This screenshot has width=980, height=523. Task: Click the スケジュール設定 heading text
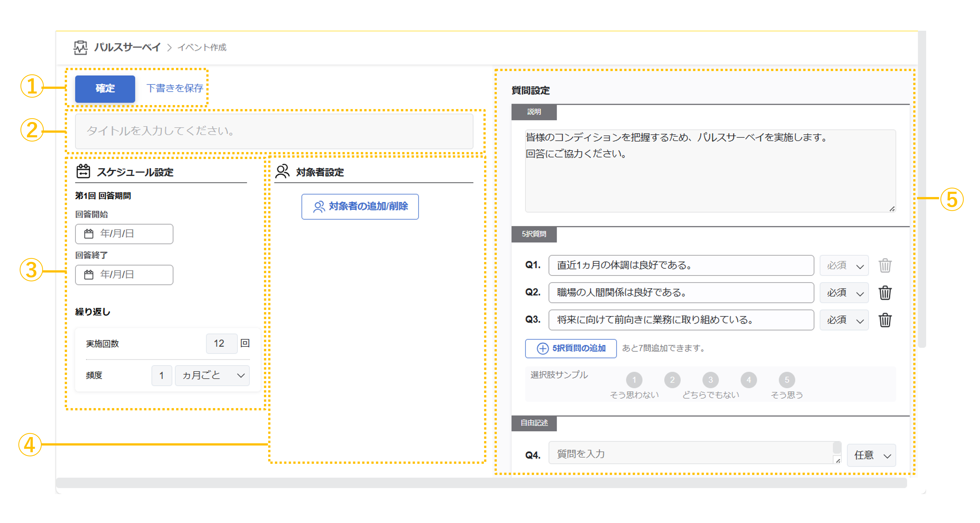135,172
